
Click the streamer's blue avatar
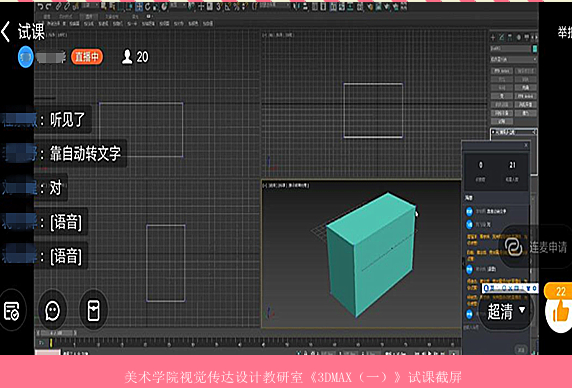26,57
